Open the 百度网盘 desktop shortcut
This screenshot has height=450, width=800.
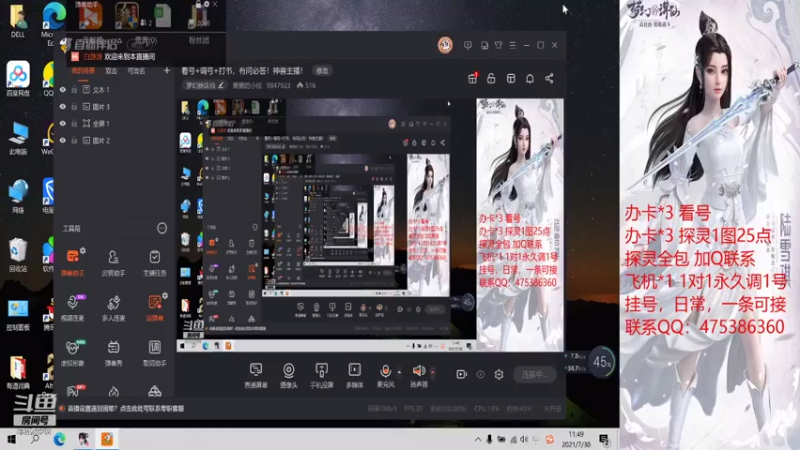pos(18,79)
